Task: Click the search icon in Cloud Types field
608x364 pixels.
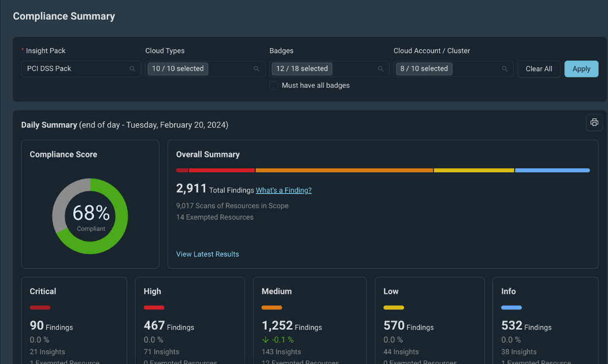Action: pyautogui.click(x=256, y=69)
